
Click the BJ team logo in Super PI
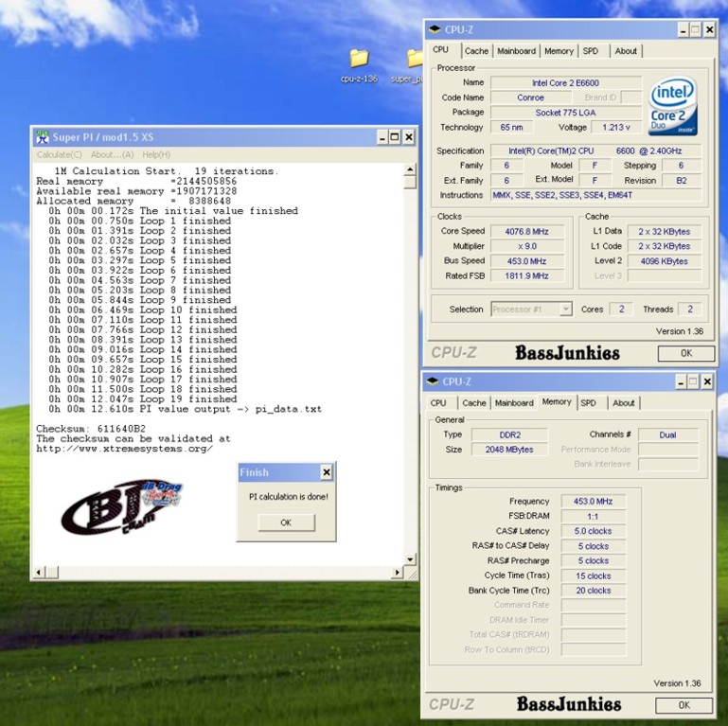[x=121, y=507]
